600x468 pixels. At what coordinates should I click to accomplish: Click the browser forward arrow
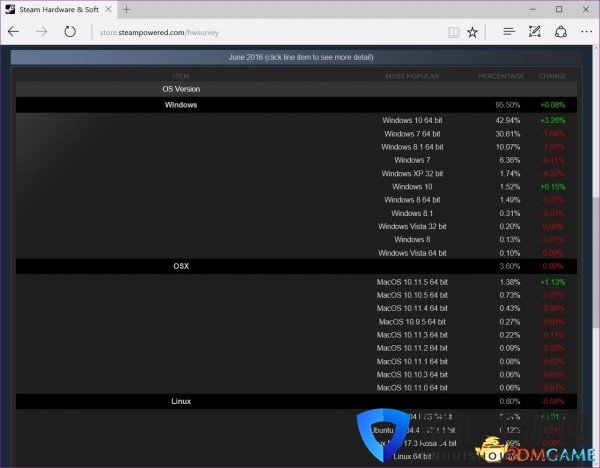41,32
